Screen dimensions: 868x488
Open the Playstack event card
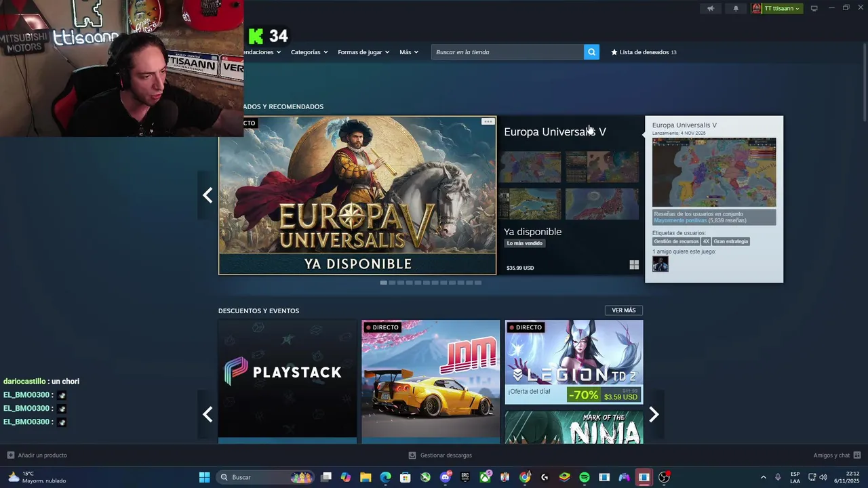(x=288, y=382)
